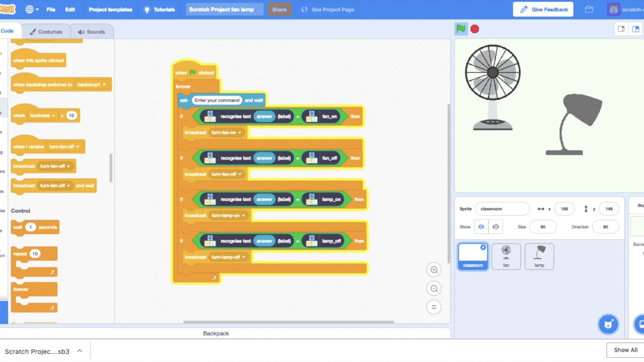Screen dimensions: 644x362
Task: Select the lamp sprite thumbnail
Action: point(539,256)
